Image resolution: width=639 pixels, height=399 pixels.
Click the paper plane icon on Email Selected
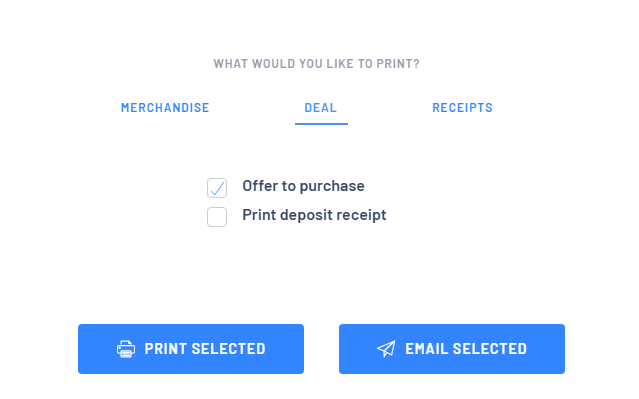(386, 349)
